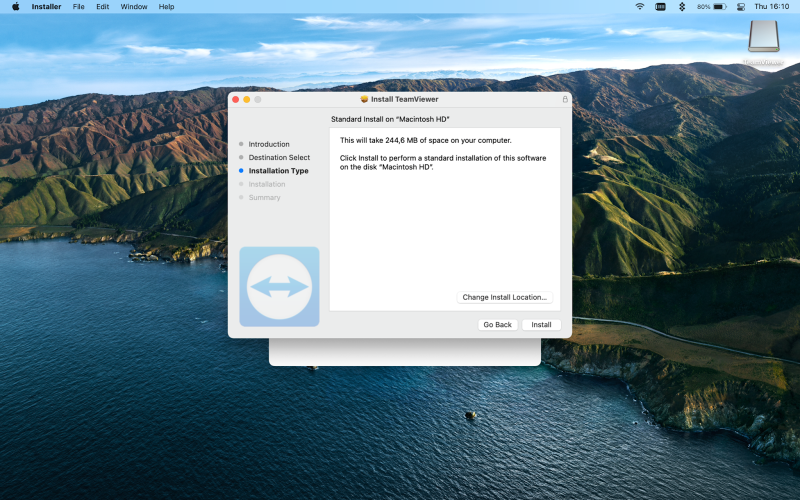Open the Installer app menu
The height and width of the screenshot is (500, 800).
coord(46,7)
